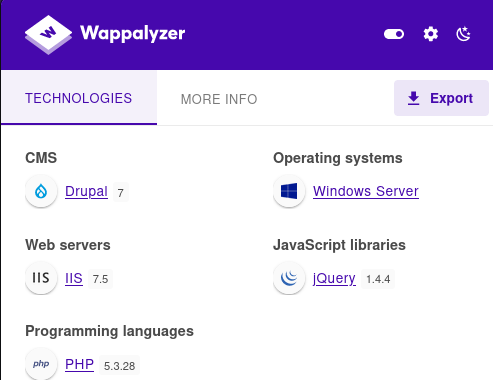Switch to the More Info tab
The height and width of the screenshot is (380, 493).
pyautogui.click(x=219, y=99)
